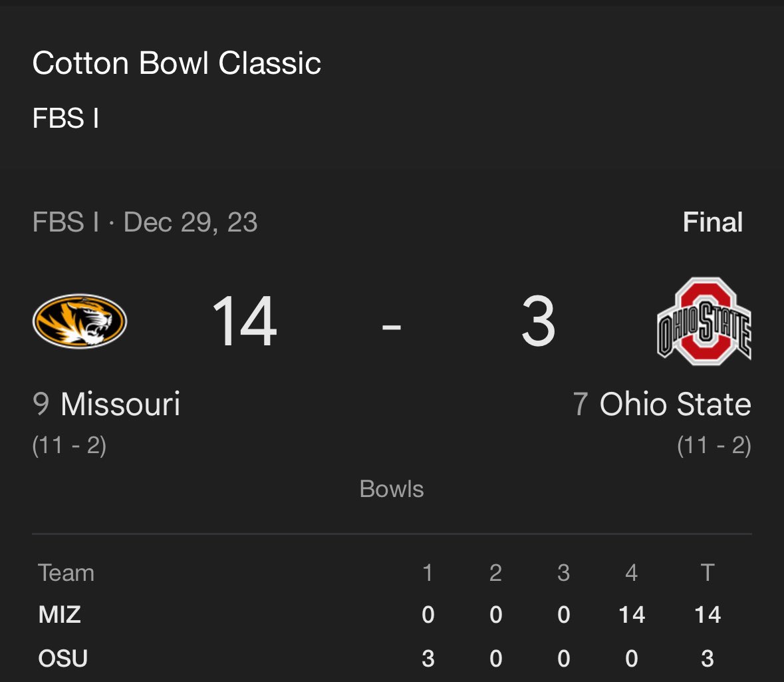Click the Ohio State Buckeyes logo
Screen dimensions: 784x682
click(704, 321)
